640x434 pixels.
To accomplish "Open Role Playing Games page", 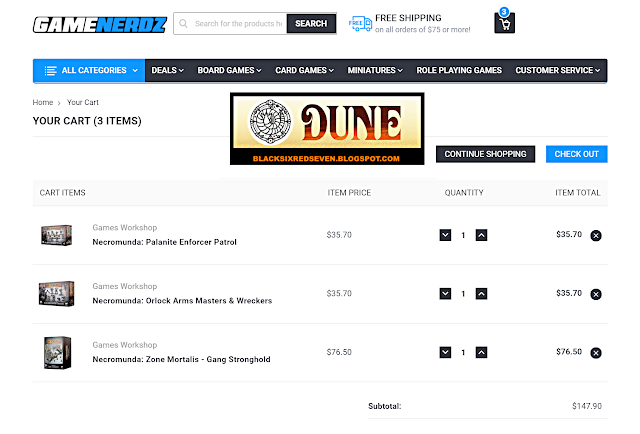I will (459, 71).
